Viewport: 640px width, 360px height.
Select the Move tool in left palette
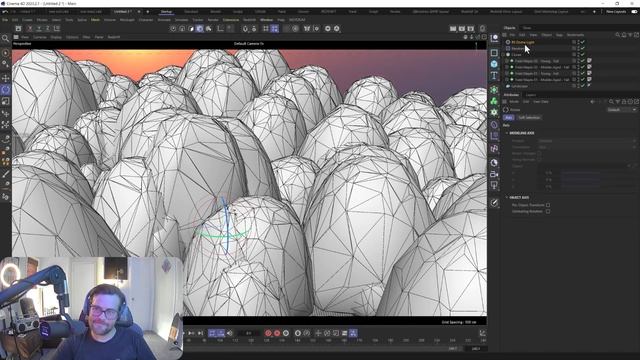point(5,78)
